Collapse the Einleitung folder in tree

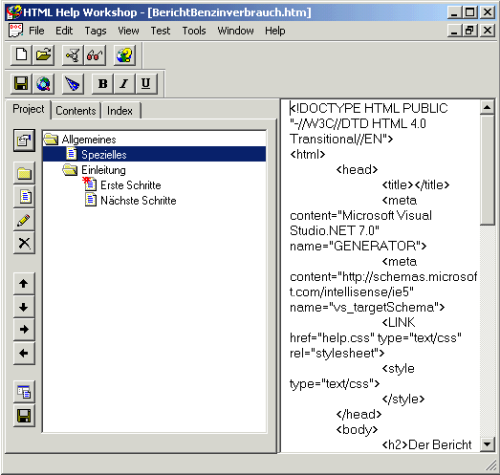click(70, 170)
